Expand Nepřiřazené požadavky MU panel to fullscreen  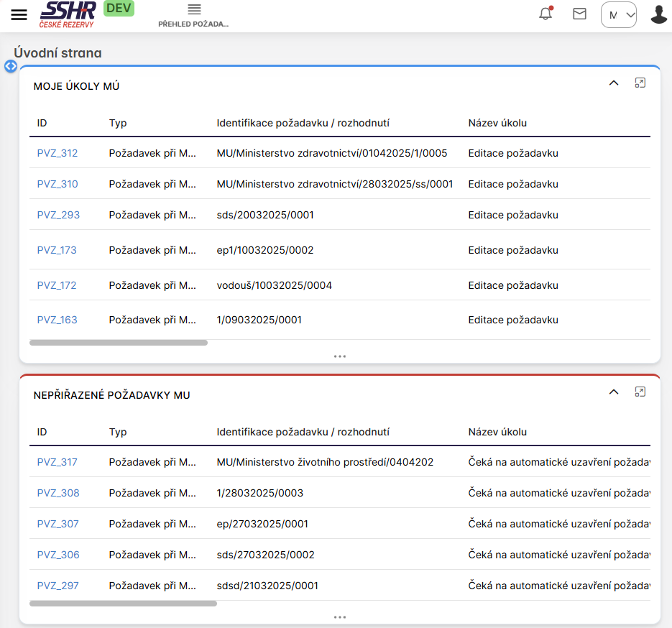tap(640, 392)
